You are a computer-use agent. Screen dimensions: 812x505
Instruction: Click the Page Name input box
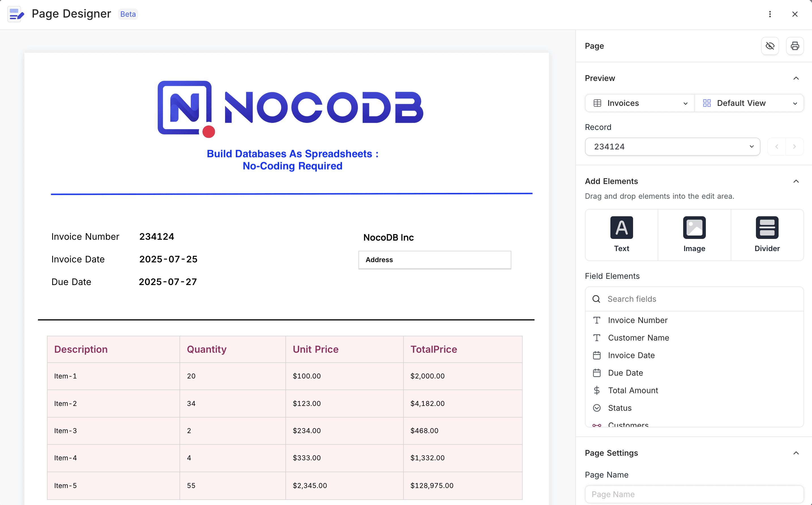[x=694, y=494]
